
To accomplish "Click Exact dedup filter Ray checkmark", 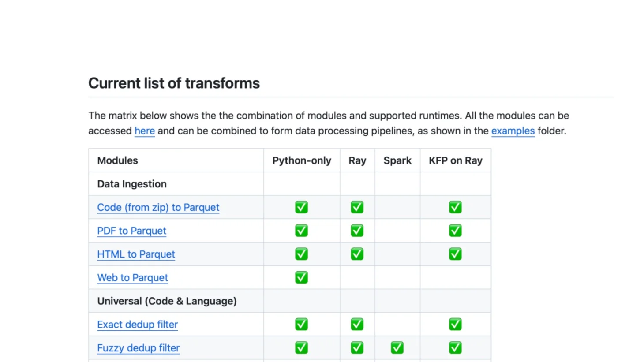I will pos(357,325).
